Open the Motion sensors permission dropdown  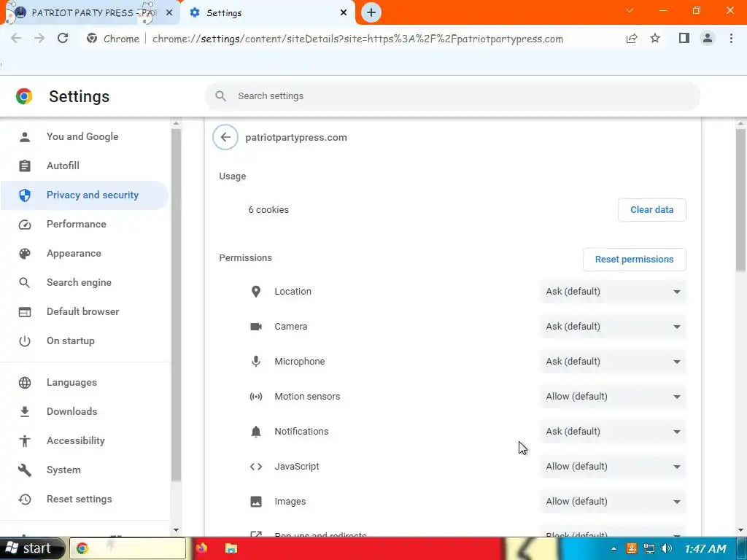point(613,397)
